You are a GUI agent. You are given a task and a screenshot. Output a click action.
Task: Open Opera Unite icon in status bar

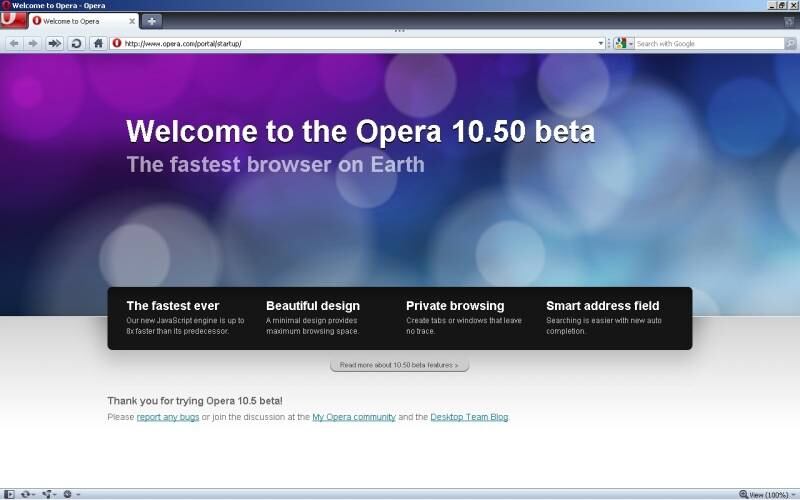click(48, 494)
